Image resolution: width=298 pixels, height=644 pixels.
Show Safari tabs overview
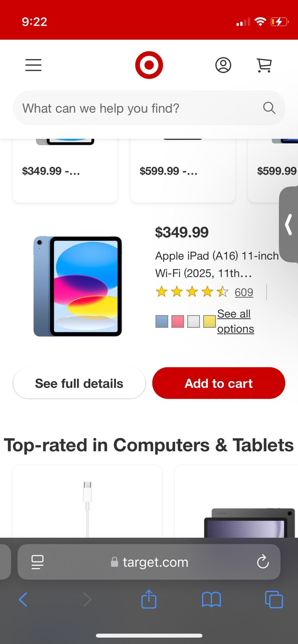274,599
